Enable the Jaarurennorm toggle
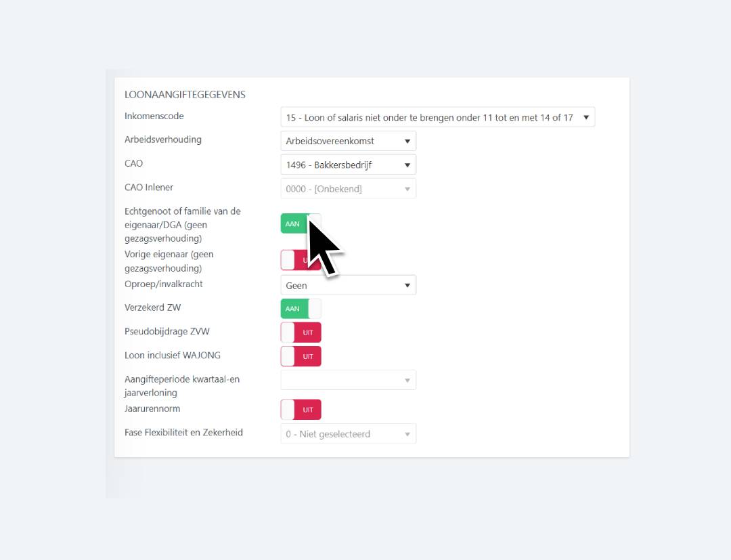This screenshot has height=560, width=731. pyautogui.click(x=301, y=410)
